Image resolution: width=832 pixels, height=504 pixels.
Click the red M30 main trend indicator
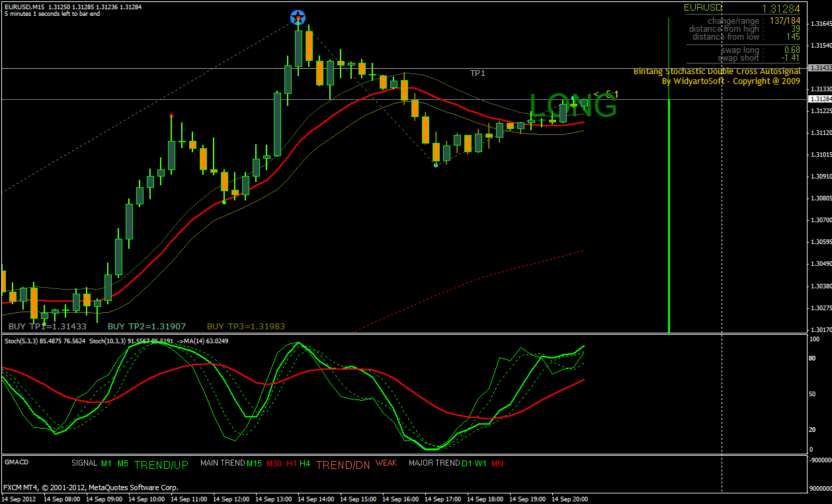[274, 463]
